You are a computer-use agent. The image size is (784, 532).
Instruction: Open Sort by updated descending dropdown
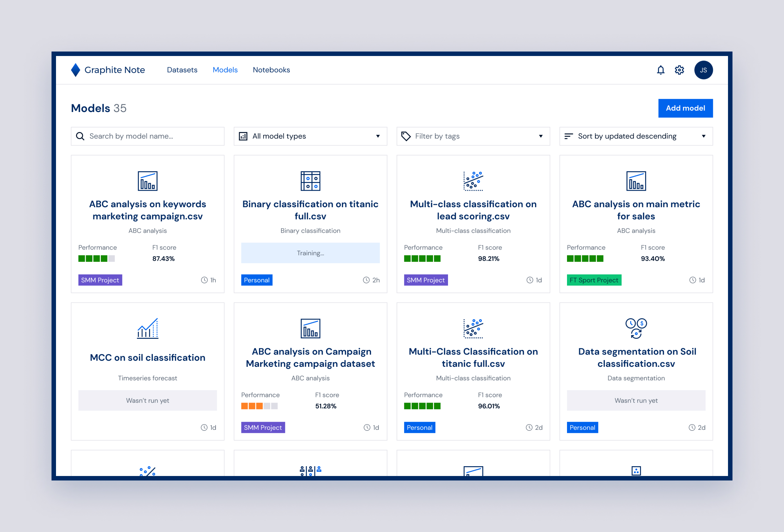[x=636, y=136]
